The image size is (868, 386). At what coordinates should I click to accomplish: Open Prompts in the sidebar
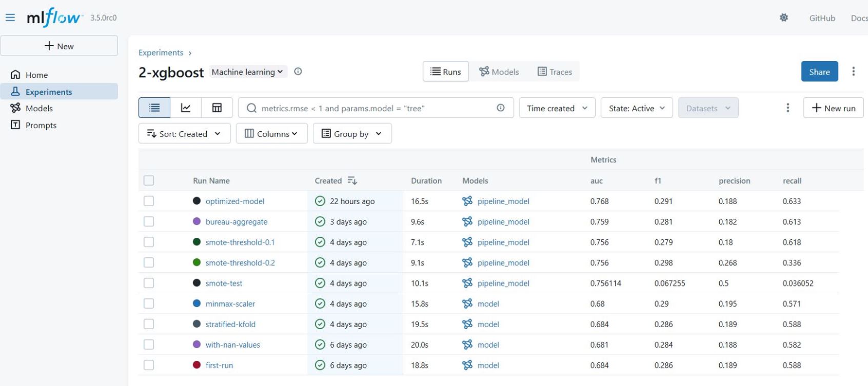coord(59,125)
